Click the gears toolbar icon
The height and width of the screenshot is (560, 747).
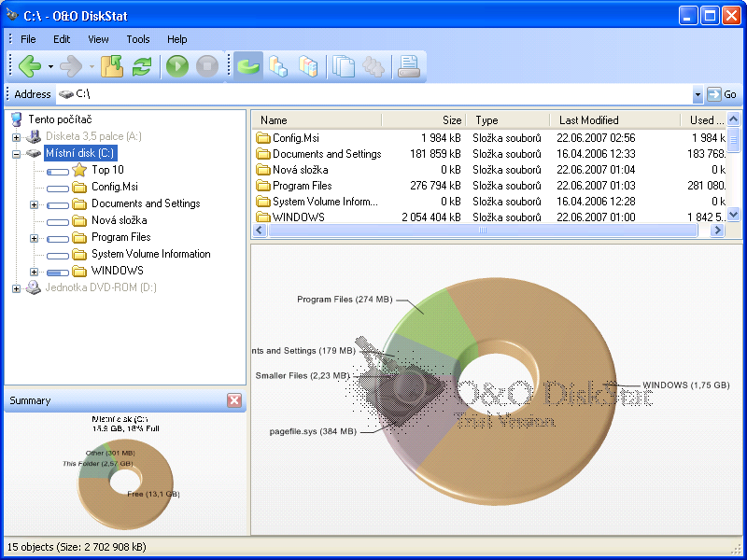tap(373, 66)
